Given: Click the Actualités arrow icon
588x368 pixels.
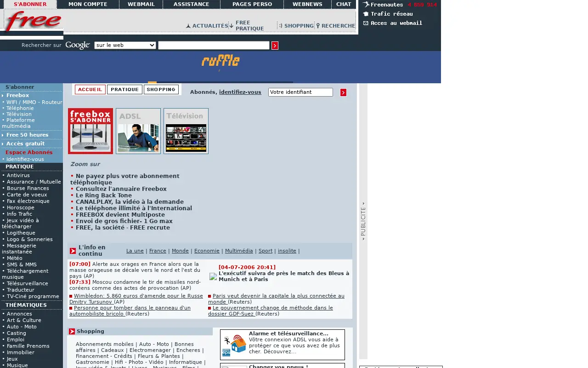Looking at the screenshot, I should tap(188, 26).
